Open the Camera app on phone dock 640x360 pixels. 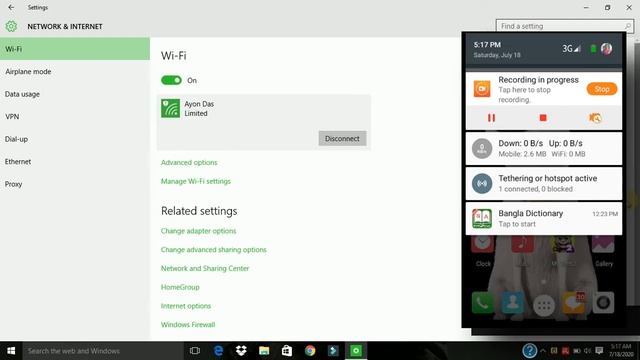point(603,303)
